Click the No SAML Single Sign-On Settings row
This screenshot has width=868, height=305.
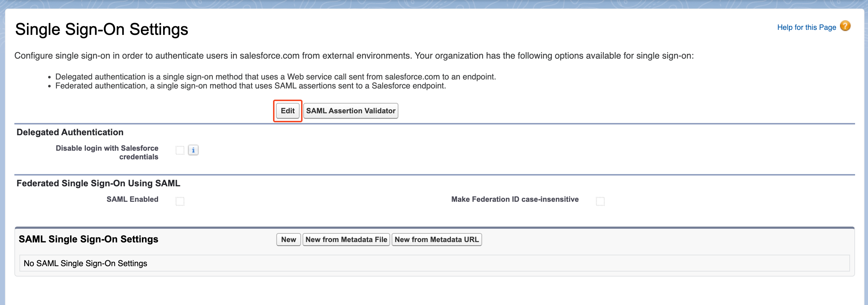pos(435,263)
